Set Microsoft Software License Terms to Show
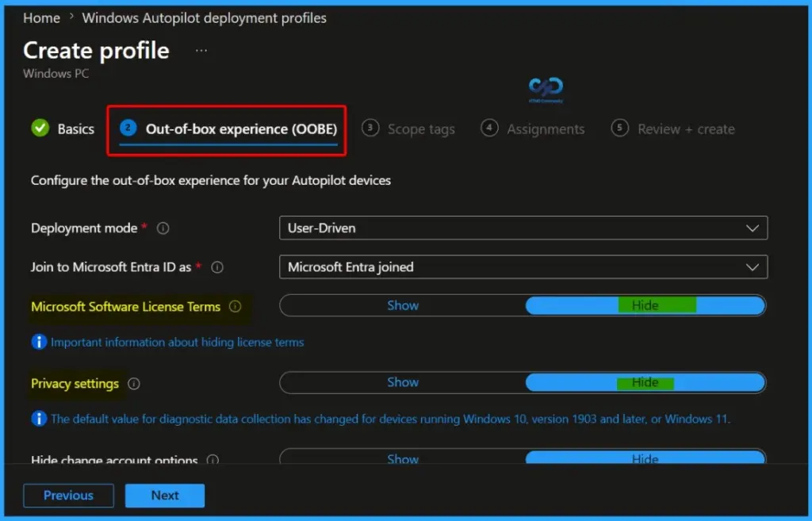 [403, 305]
